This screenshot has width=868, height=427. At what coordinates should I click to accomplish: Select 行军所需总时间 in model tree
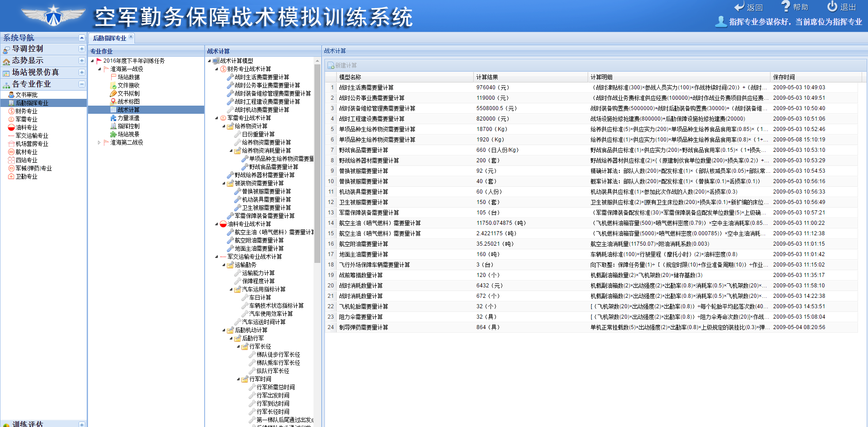click(275, 387)
